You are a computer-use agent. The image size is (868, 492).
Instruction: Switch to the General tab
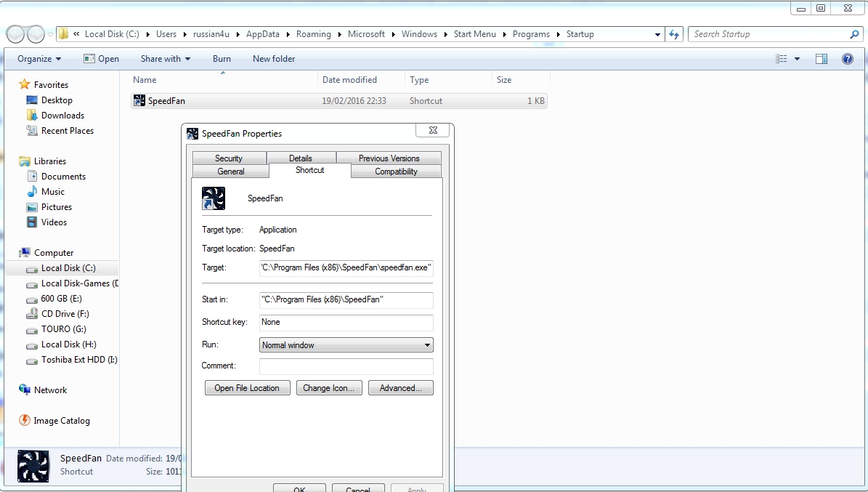pos(231,172)
